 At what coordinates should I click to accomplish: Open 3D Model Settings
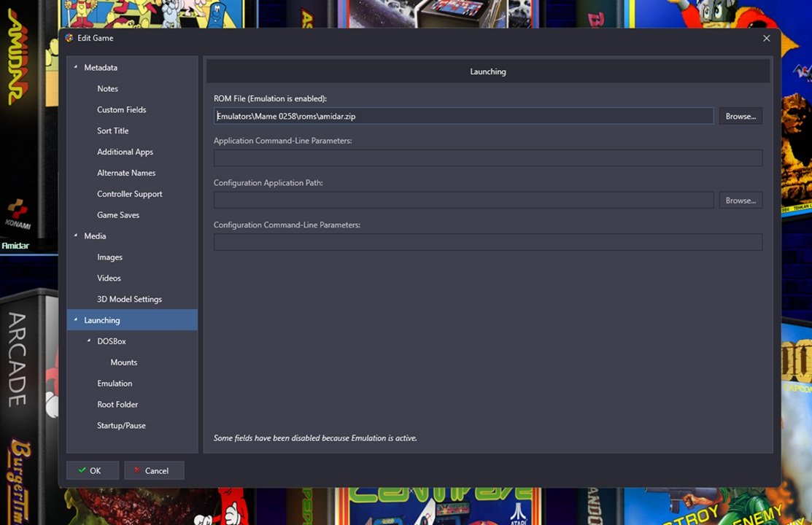129,300
